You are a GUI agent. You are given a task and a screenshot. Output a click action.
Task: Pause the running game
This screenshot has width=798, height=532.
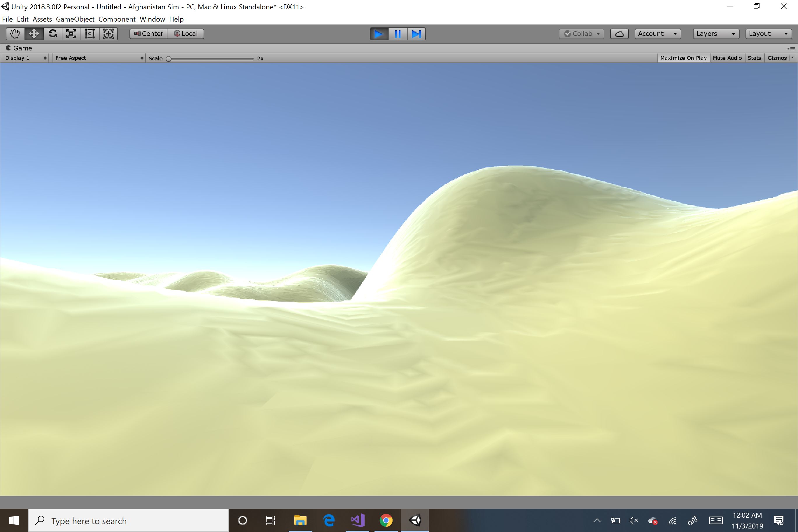point(398,34)
